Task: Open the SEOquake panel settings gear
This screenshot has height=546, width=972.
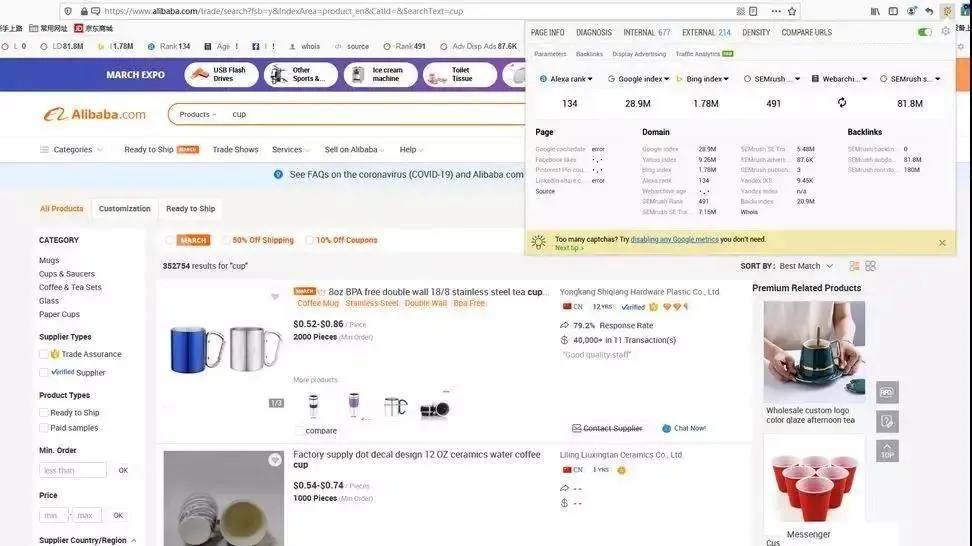Action: pos(946,32)
